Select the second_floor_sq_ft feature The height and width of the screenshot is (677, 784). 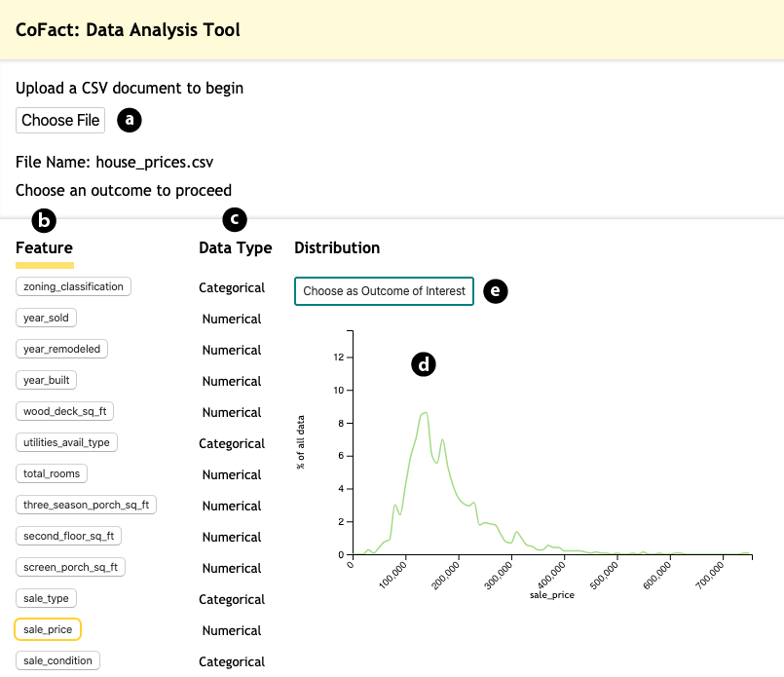pos(68,536)
